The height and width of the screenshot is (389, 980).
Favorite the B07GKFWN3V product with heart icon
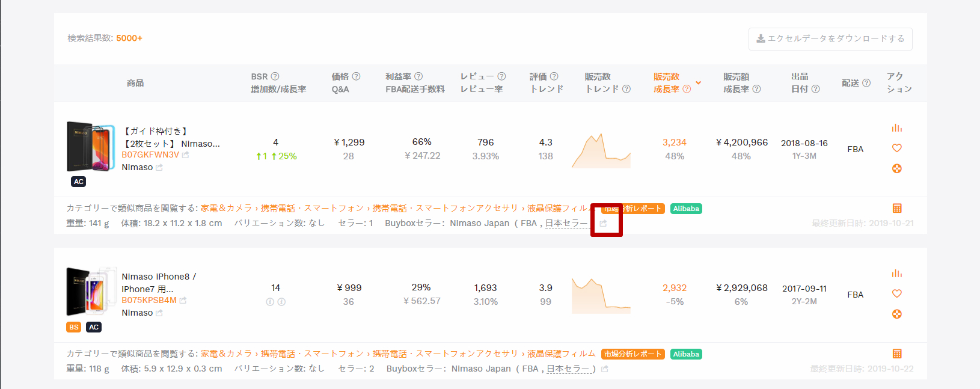[897, 148]
